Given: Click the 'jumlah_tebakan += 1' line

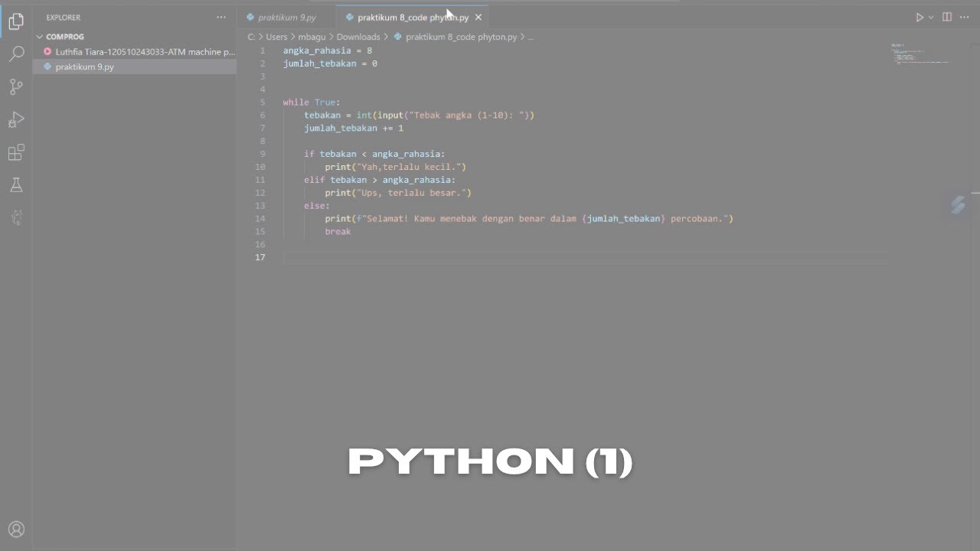Looking at the screenshot, I should (x=354, y=128).
